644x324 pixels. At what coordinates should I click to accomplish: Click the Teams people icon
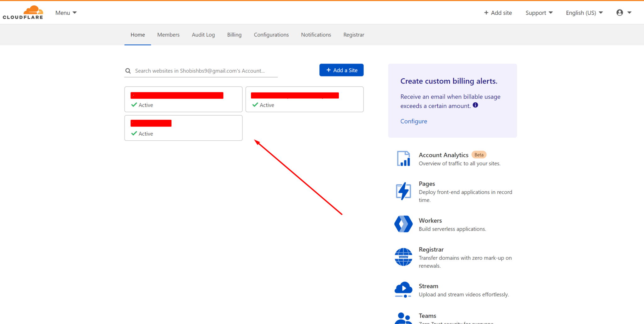click(x=403, y=317)
